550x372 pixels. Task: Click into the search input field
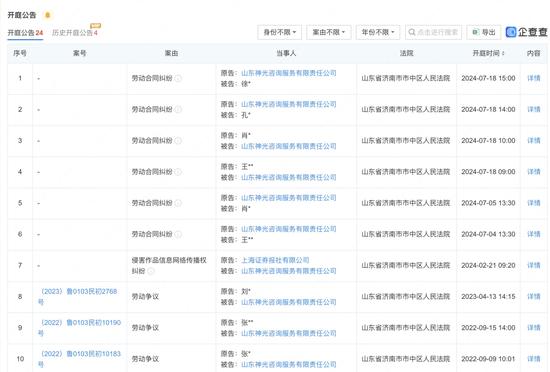click(x=433, y=32)
